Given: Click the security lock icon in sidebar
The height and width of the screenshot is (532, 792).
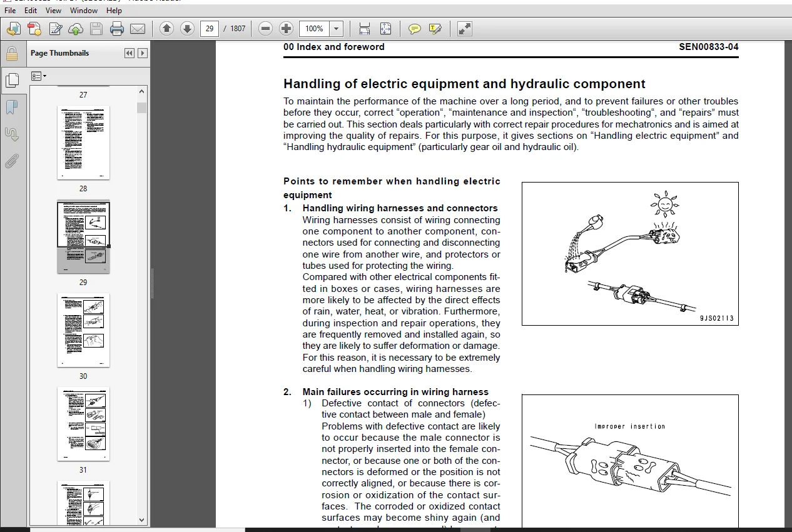Looking at the screenshot, I should [11, 53].
